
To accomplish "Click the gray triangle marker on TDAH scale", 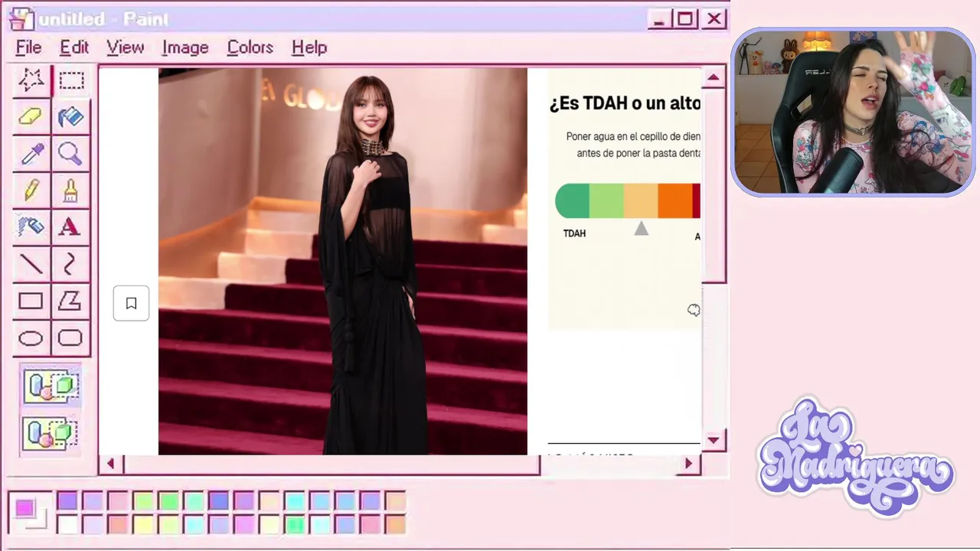I will 642,228.
